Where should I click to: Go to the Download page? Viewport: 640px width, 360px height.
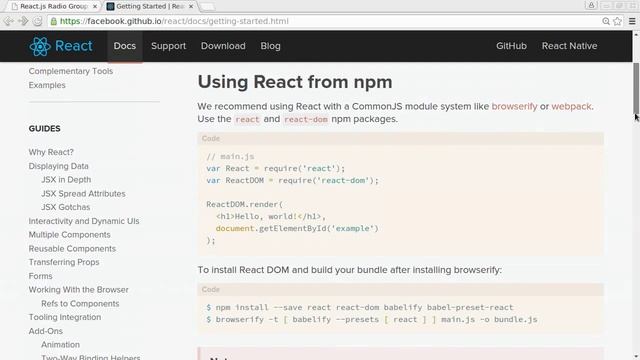pyautogui.click(x=223, y=46)
